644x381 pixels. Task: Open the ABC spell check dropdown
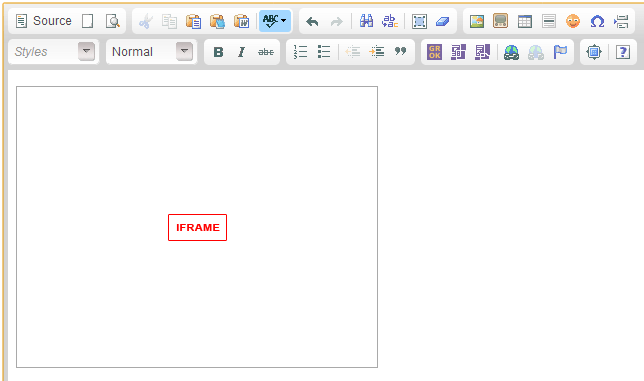coord(275,21)
